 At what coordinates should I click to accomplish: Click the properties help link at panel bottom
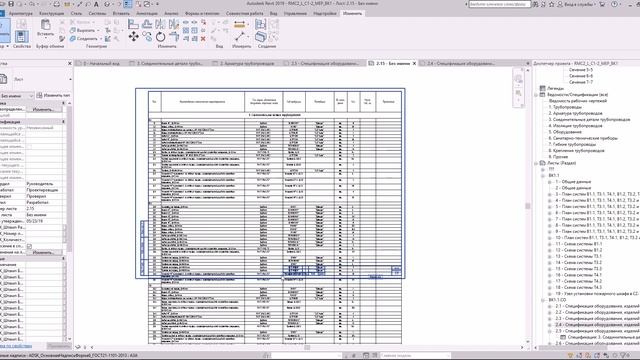(16, 346)
